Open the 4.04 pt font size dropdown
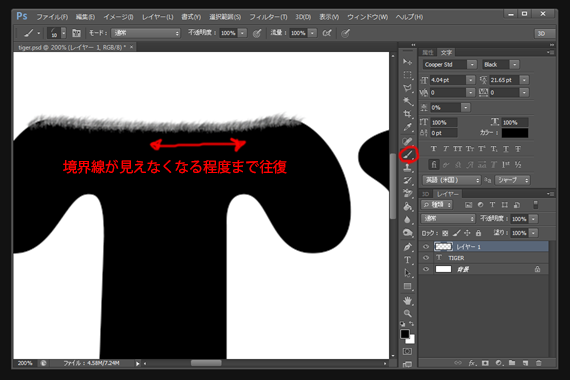The width and height of the screenshot is (570, 380). pyautogui.click(x=470, y=80)
